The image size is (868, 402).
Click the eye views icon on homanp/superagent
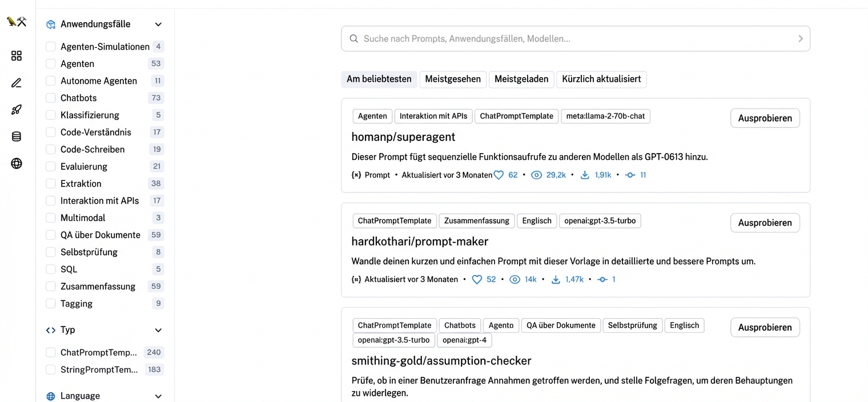[536, 175]
